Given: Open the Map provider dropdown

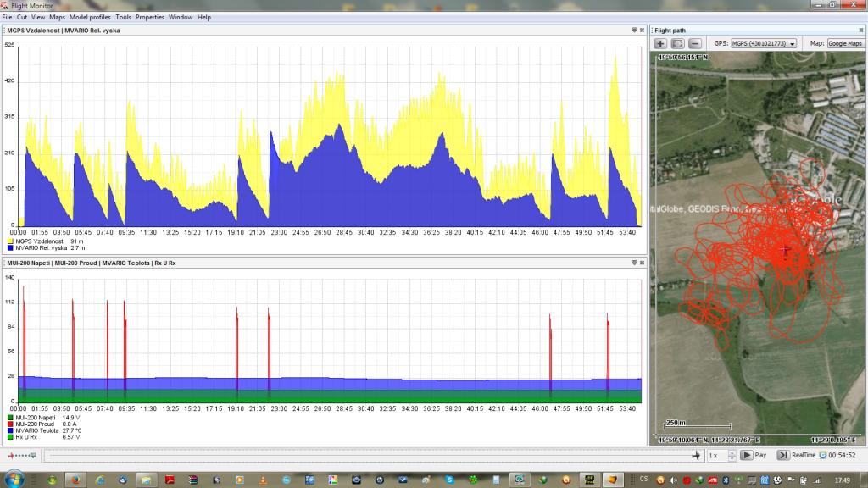Looking at the screenshot, I should pos(844,43).
